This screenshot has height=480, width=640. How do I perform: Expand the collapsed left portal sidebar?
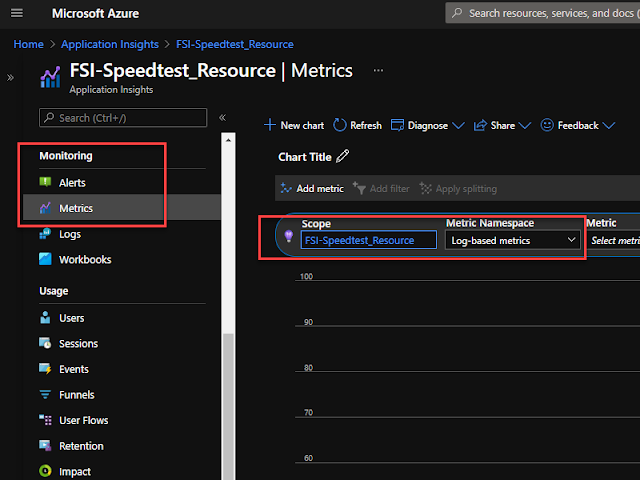coord(10,78)
